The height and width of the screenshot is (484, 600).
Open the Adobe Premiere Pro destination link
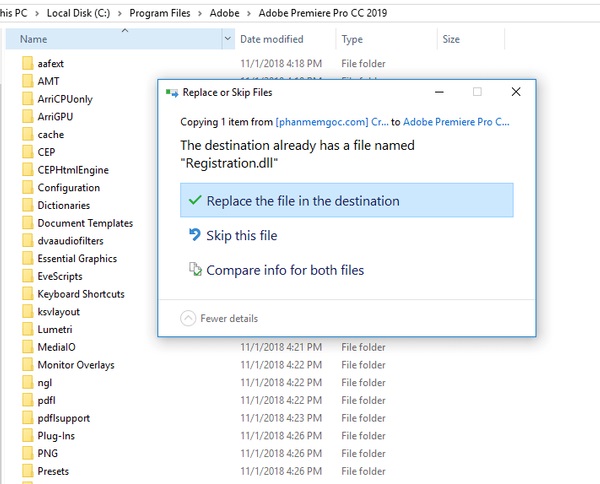pos(456,122)
